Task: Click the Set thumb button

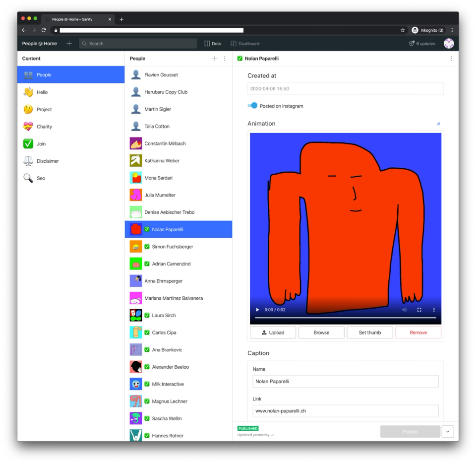Action: tap(370, 332)
